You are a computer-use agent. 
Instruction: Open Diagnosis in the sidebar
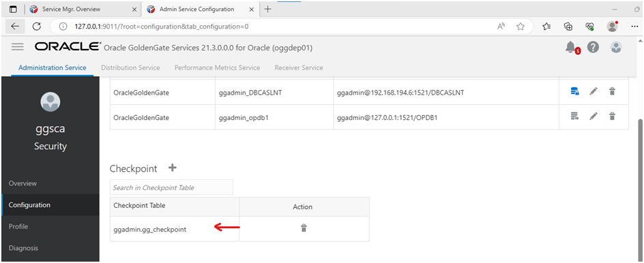(50, 248)
